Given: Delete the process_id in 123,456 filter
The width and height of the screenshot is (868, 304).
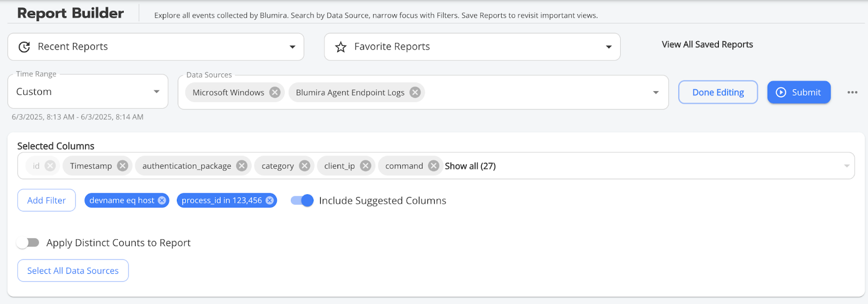Looking at the screenshot, I should (270, 200).
